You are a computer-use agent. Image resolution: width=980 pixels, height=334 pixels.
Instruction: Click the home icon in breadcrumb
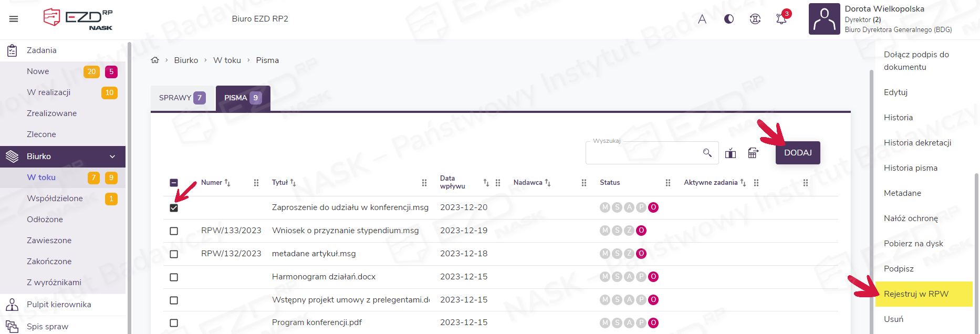point(155,60)
